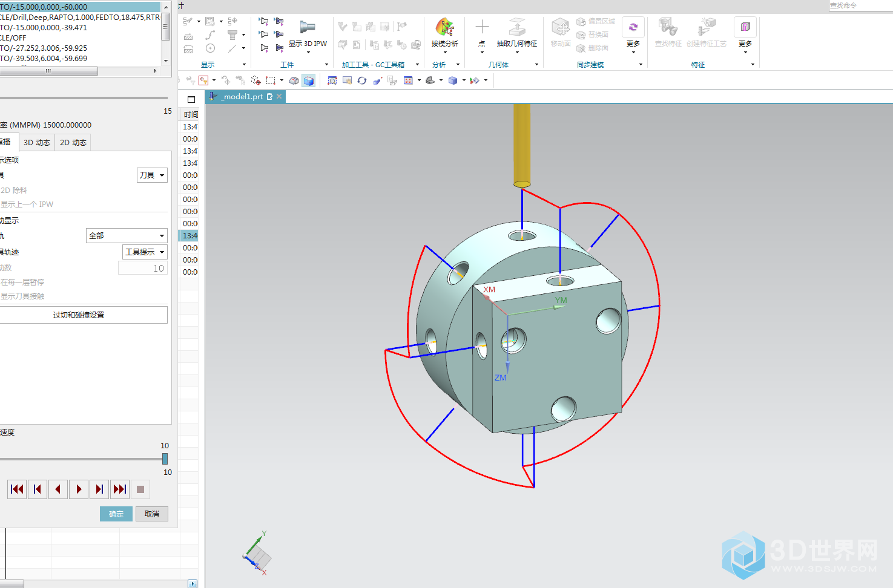Close the _model1.prt tab
The image size is (893, 588).
(x=279, y=97)
